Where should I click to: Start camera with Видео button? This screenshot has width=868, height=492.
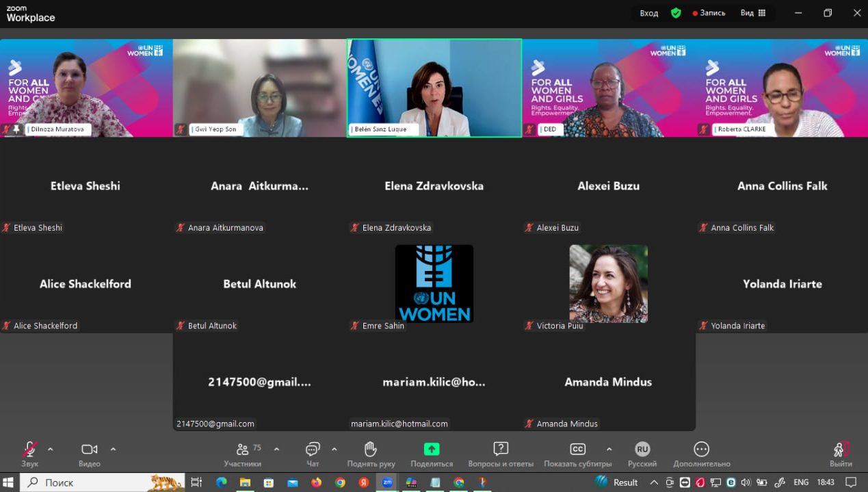[90, 454]
